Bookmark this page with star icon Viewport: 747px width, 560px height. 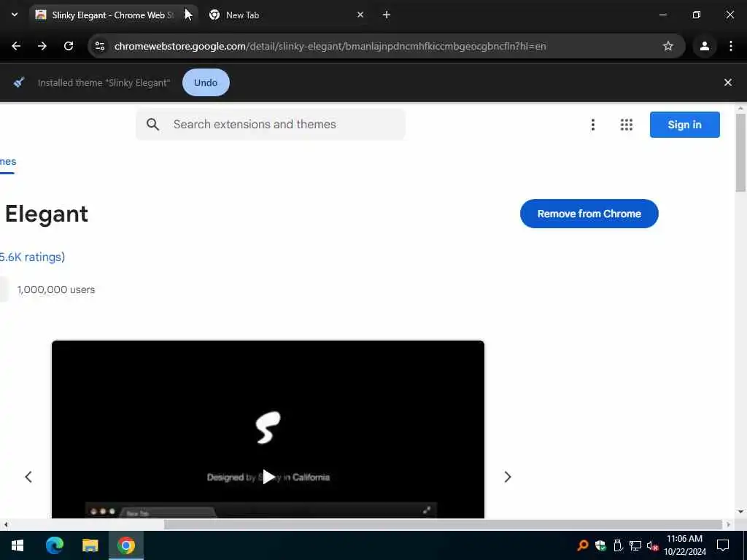668,46
